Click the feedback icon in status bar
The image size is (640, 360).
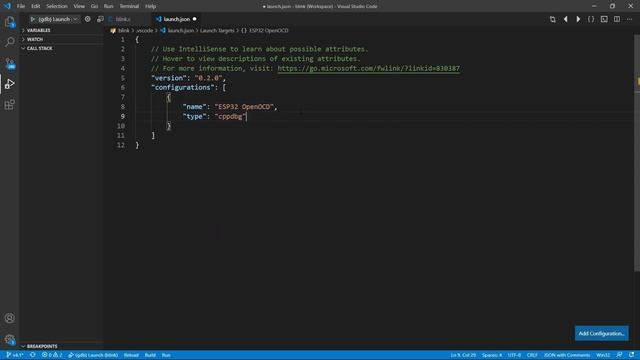pyautogui.click(x=619, y=355)
